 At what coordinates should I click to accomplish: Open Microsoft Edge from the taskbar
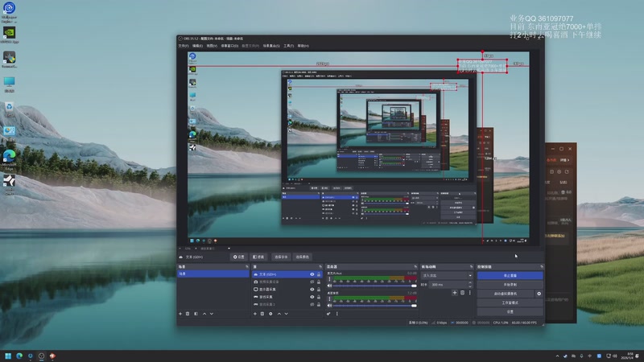coord(19,356)
